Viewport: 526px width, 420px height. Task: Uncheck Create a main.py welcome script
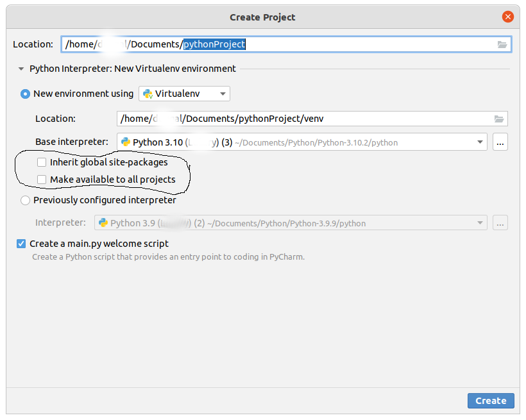[21, 244]
